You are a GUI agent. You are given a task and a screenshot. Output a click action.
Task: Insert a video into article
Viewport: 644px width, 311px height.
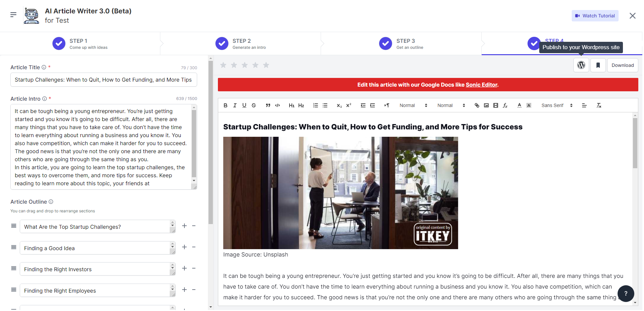pyautogui.click(x=496, y=105)
